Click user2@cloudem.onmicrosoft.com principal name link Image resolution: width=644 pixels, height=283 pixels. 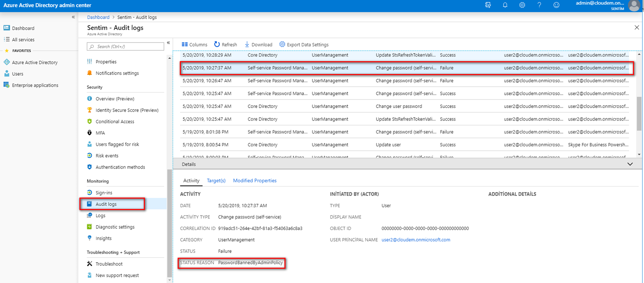(416, 240)
